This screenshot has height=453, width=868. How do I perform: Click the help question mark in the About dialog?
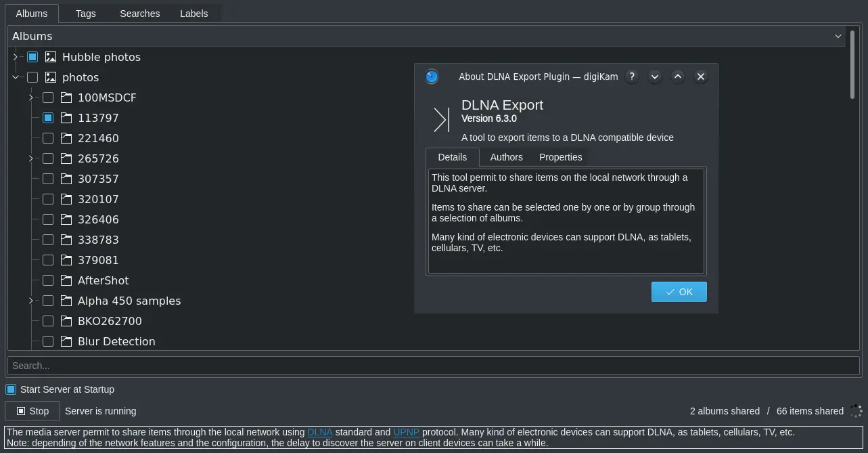631,77
